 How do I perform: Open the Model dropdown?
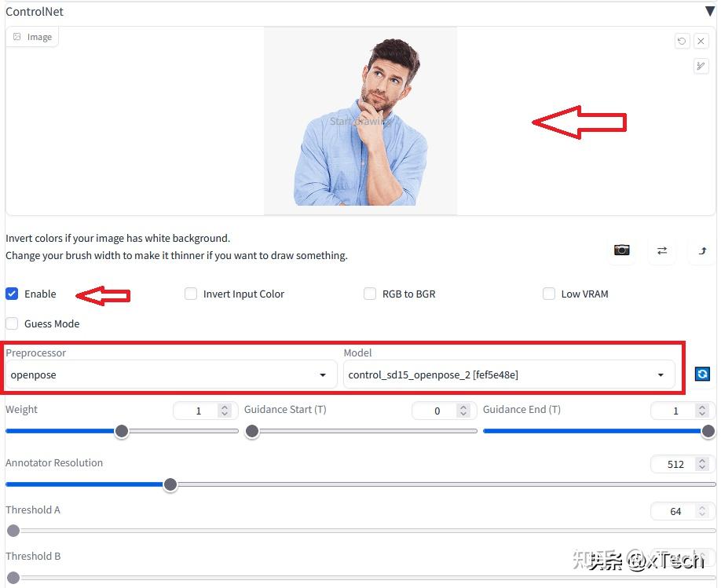pyautogui.click(x=660, y=374)
